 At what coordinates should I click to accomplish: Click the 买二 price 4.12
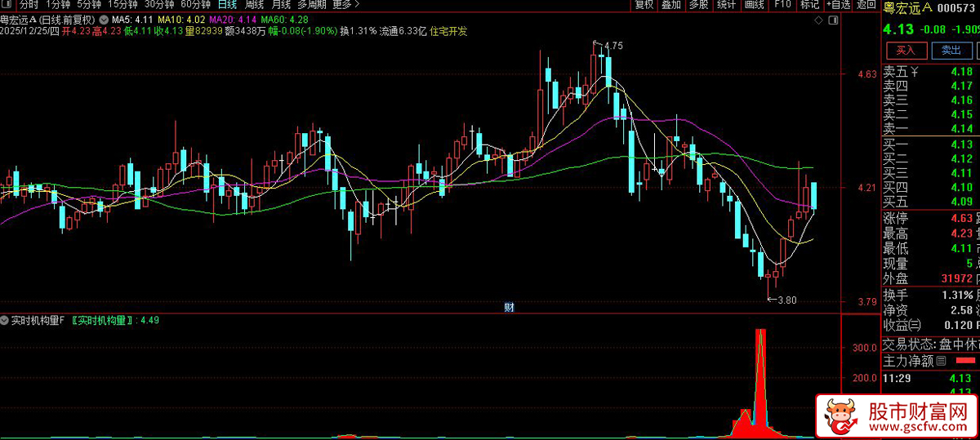click(x=960, y=158)
